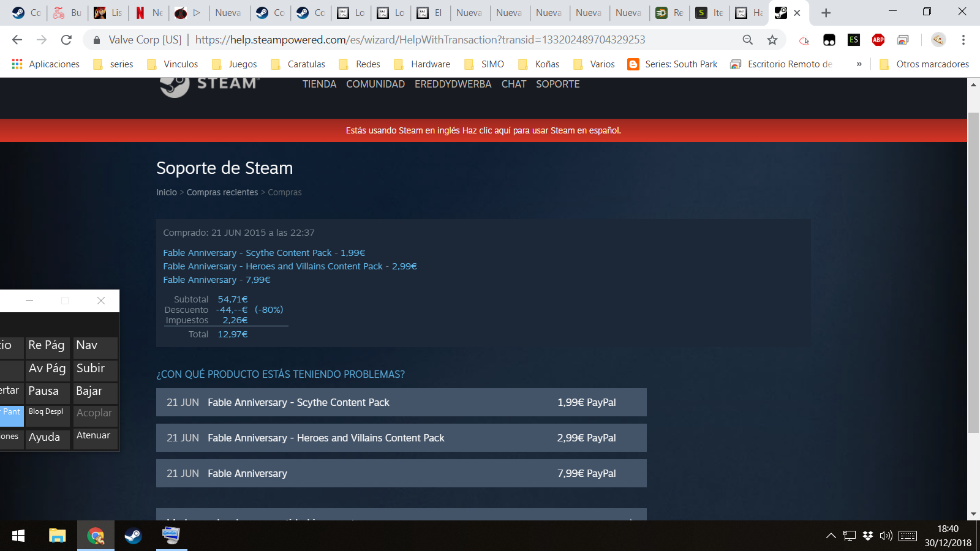Screen dimensions: 980x551
Task: Click the browser back arrow
Action: 17,40
